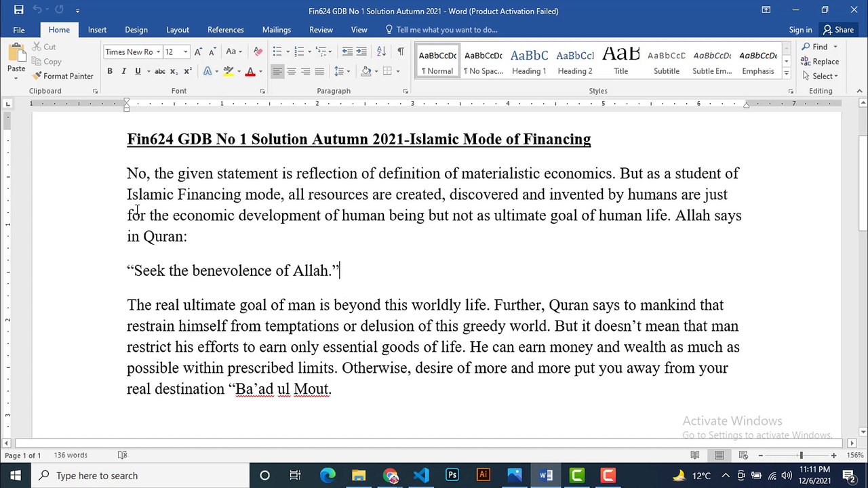The image size is (868, 488).
Task: Show paragraph marks with pilcrow icon
Action: [x=401, y=52]
